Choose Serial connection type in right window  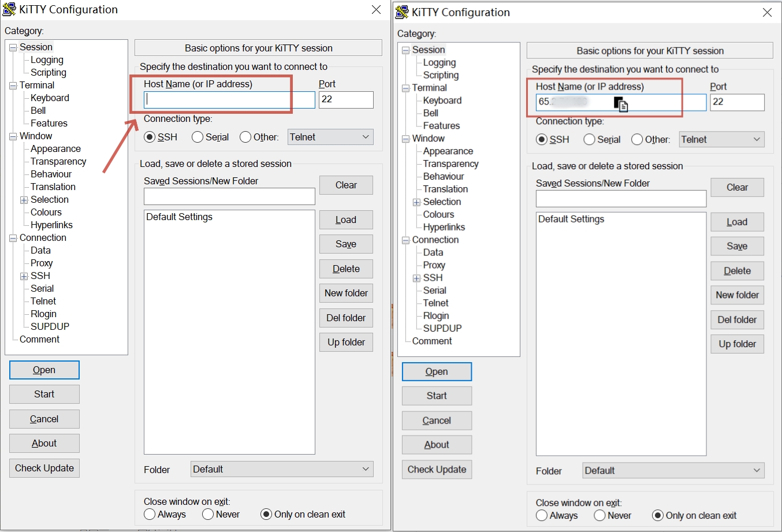pos(590,139)
